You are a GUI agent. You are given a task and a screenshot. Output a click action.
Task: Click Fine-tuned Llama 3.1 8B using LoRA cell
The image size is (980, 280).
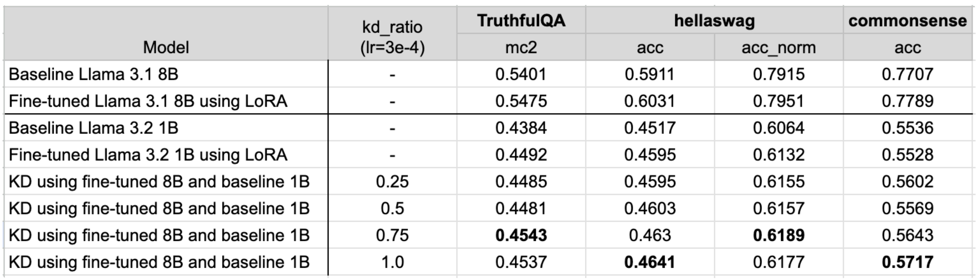pos(148,101)
